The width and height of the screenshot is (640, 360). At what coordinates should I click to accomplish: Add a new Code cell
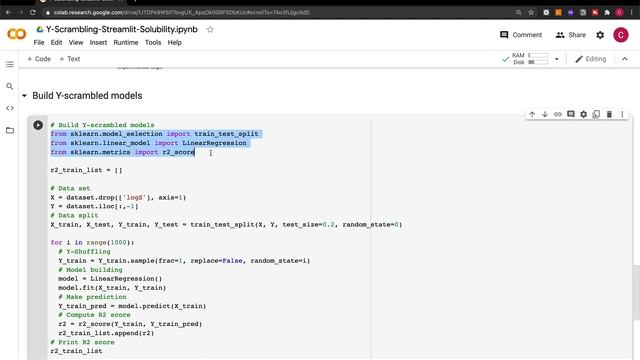pos(39,59)
